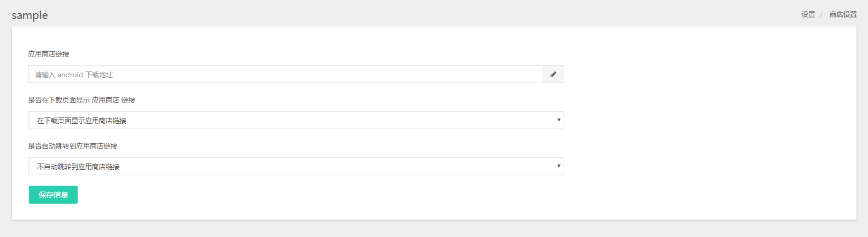Click the 是否自动跳转到应用商店链接 label
Viewport: 868px width, 237px height.
73,146
